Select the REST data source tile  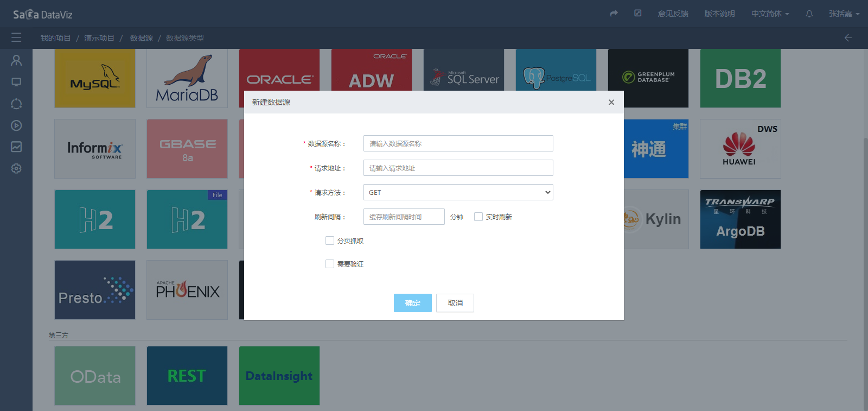click(187, 376)
